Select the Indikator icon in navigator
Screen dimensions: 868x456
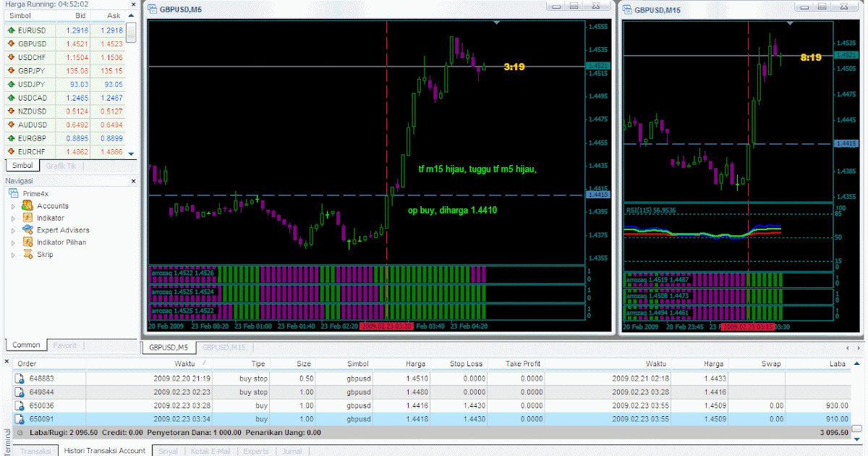point(28,218)
